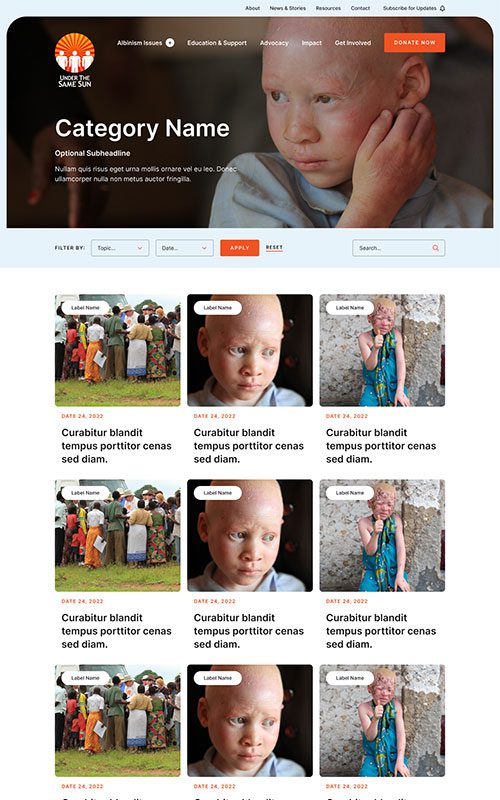Go to the Impact page
This screenshot has width=500, height=800.
click(x=312, y=43)
